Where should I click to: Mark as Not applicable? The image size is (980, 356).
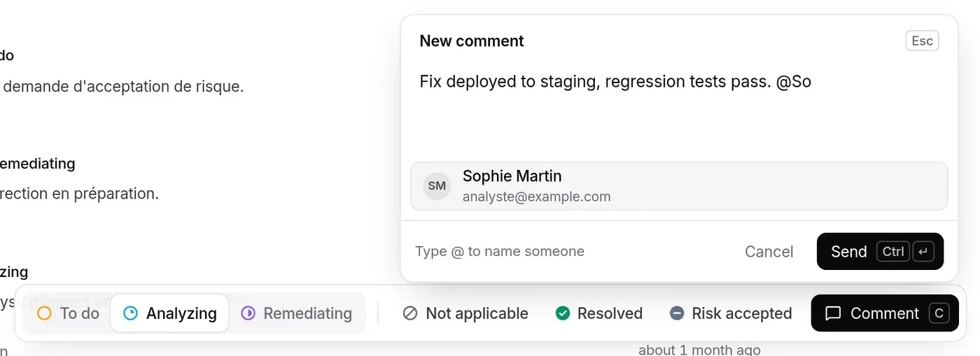click(x=465, y=313)
